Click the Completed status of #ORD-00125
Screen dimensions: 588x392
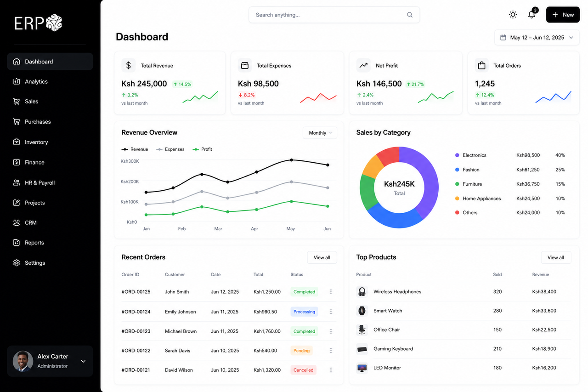coord(304,292)
